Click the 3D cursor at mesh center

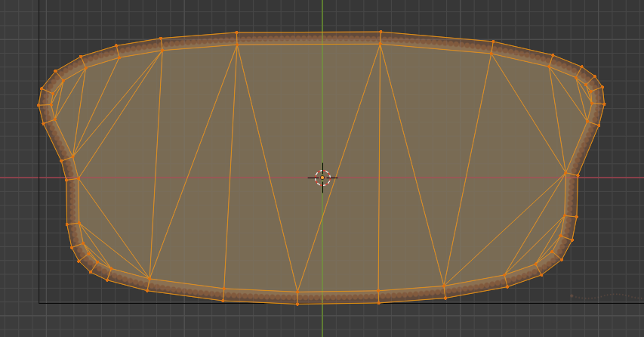pos(322,178)
